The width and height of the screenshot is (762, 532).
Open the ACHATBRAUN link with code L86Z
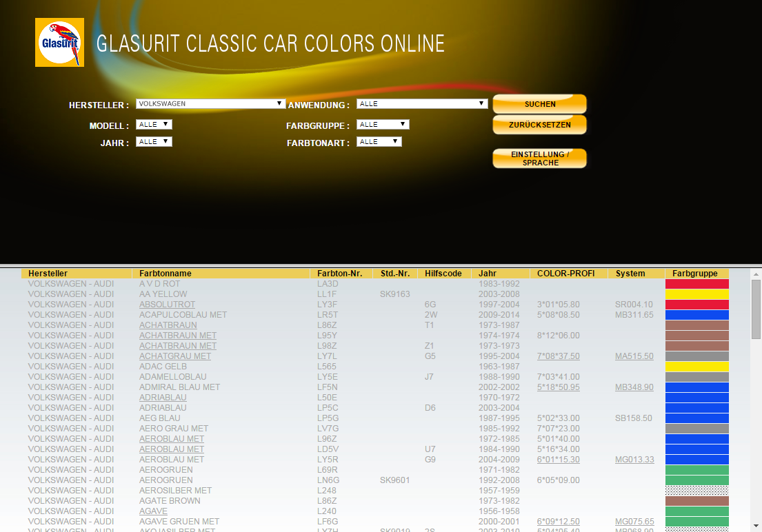coord(168,325)
